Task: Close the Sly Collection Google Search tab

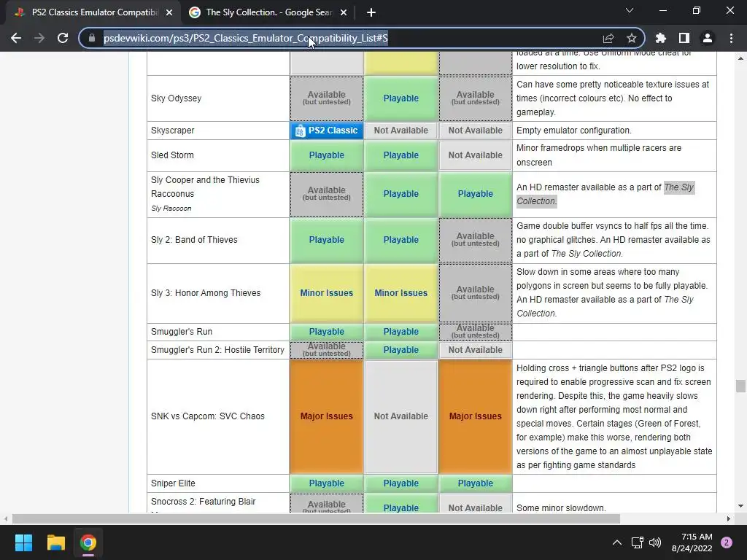Action: click(344, 13)
